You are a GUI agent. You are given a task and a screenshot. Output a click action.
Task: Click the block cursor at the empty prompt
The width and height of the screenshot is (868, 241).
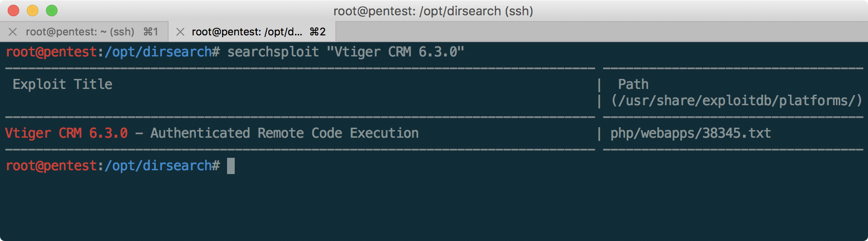(231, 166)
